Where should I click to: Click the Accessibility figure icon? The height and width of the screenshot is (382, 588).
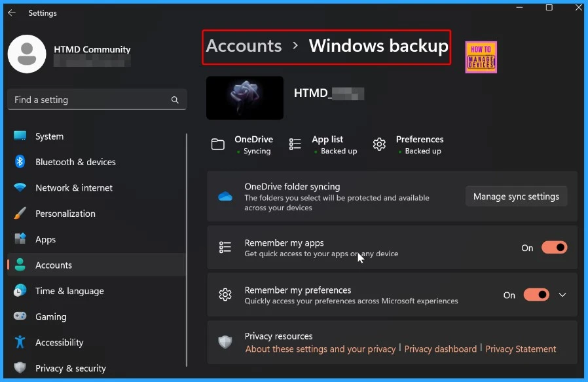pyautogui.click(x=20, y=342)
